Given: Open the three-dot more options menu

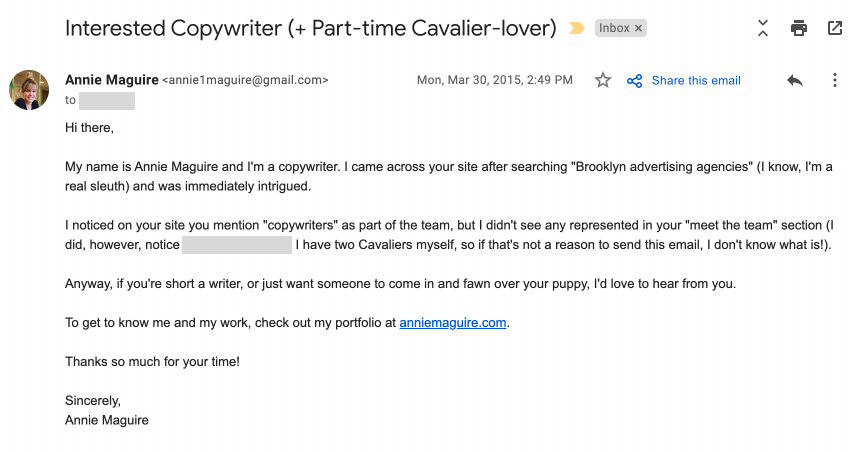Looking at the screenshot, I should [835, 80].
